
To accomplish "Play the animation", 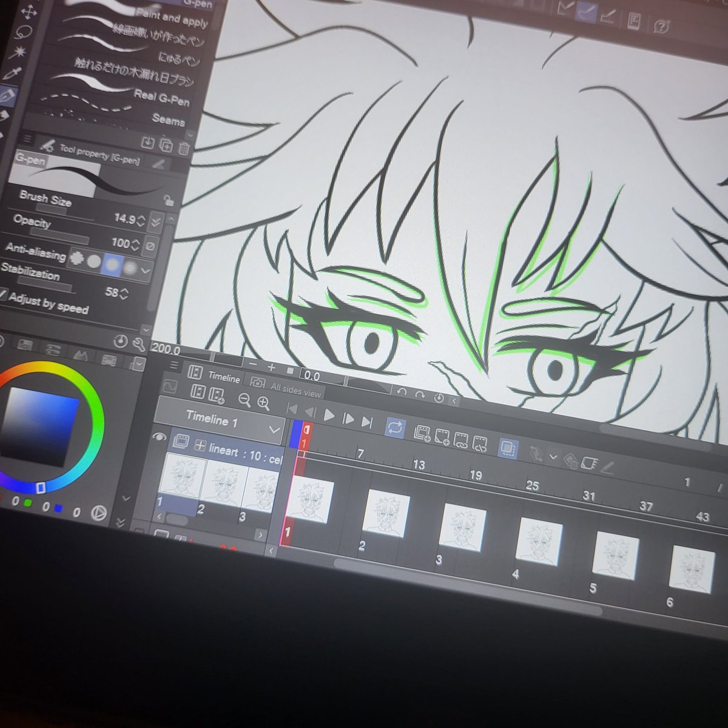I will [x=329, y=416].
